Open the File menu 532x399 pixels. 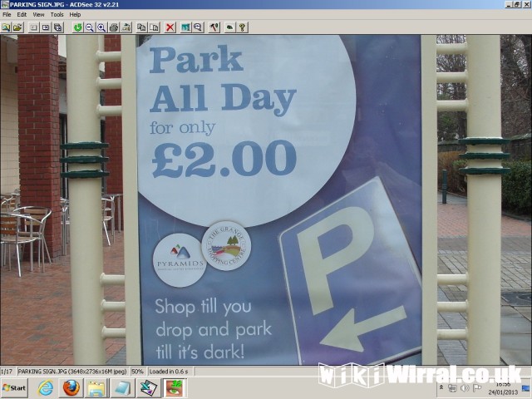pyautogui.click(x=7, y=14)
